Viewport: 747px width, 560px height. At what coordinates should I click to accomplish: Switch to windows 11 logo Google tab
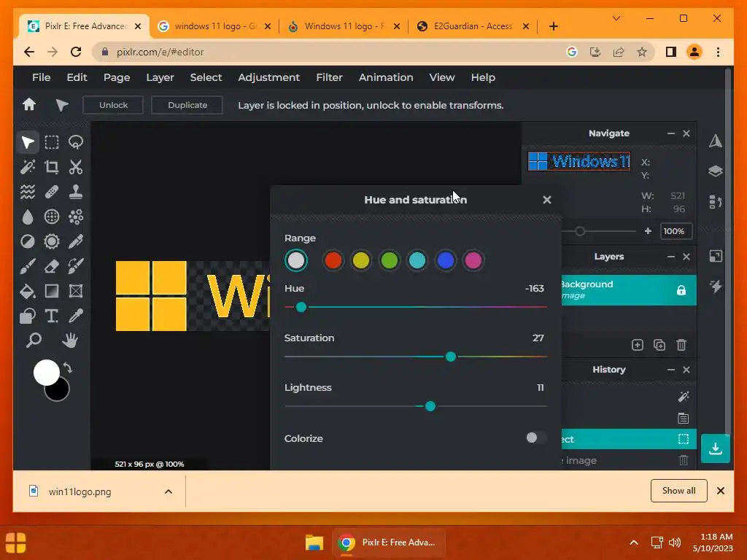[x=214, y=26]
